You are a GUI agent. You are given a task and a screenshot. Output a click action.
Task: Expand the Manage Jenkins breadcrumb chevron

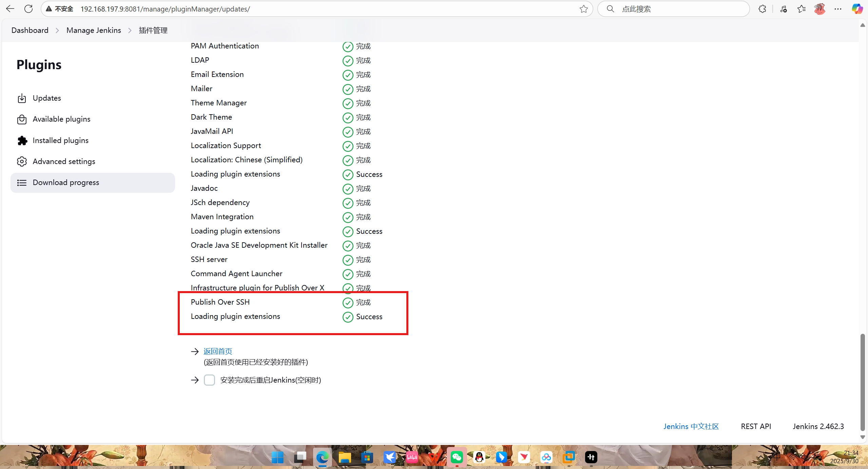tap(130, 30)
